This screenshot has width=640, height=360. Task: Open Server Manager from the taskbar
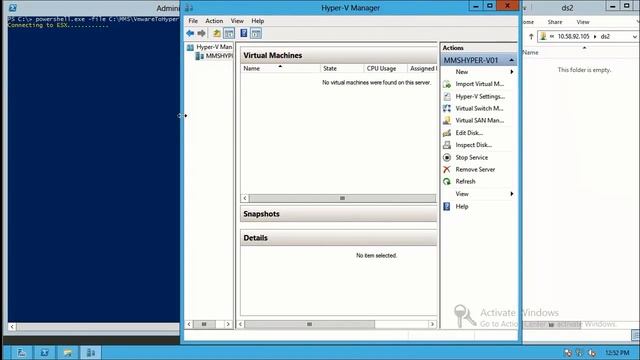point(21,353)
